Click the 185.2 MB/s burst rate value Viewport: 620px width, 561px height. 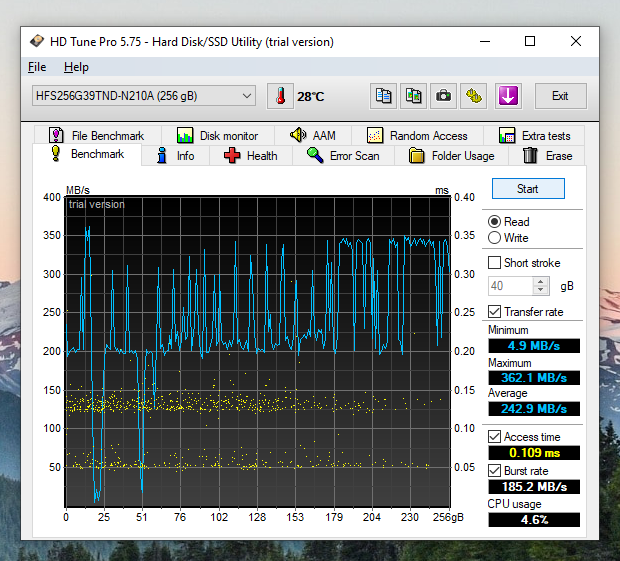534,486
